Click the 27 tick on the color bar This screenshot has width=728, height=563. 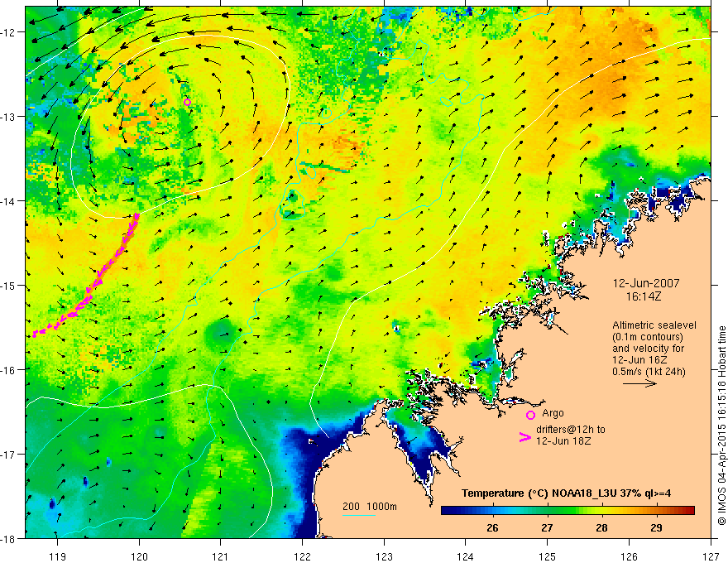(547, 528)
